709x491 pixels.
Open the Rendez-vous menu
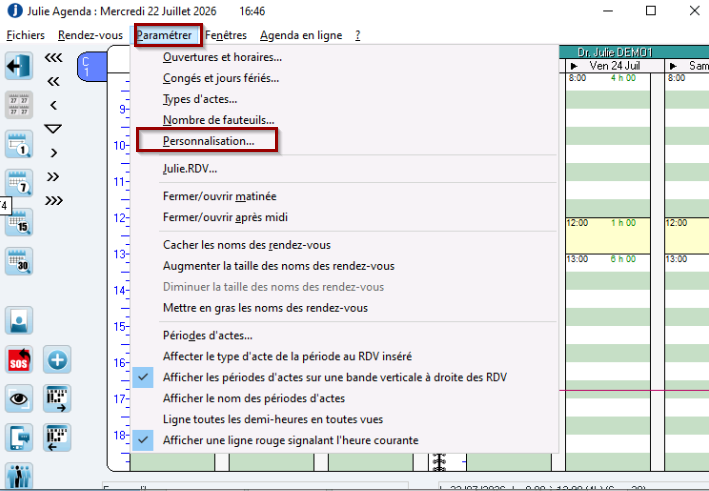pyautogui.click(x=90, y=35)
